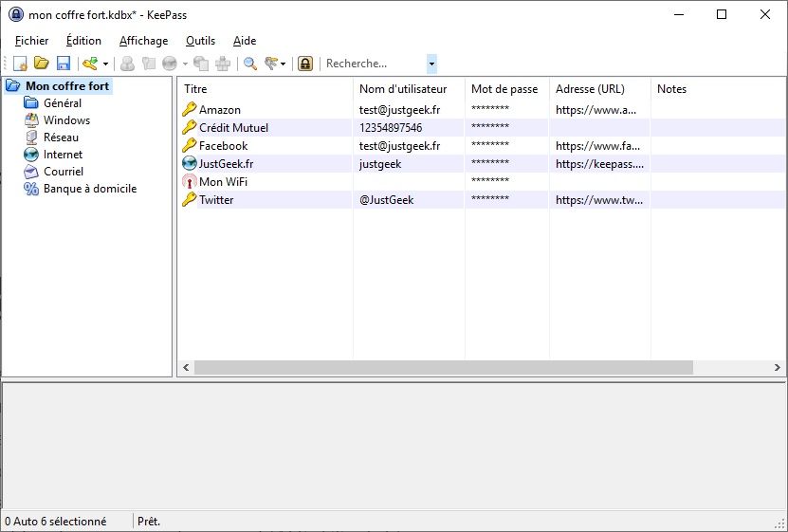Image resolution: width=788 pixels, height=532 pixels.
Task: Maximize the KeePass window
Action: (722, 14)
